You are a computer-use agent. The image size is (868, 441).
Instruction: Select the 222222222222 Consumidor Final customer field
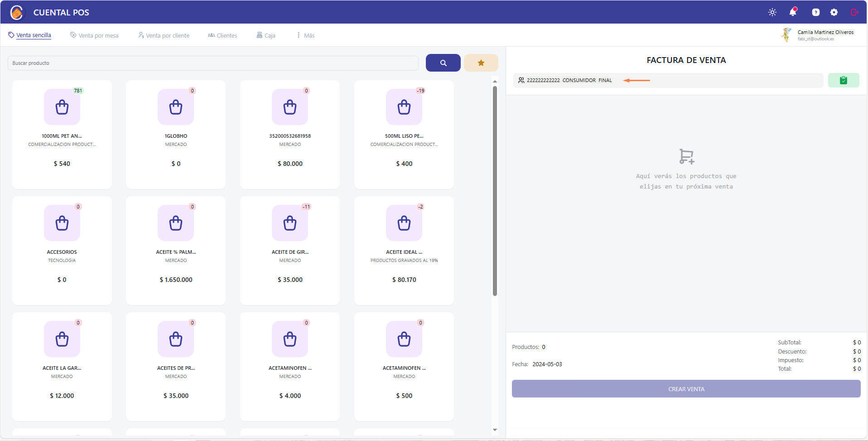[668, 80]
